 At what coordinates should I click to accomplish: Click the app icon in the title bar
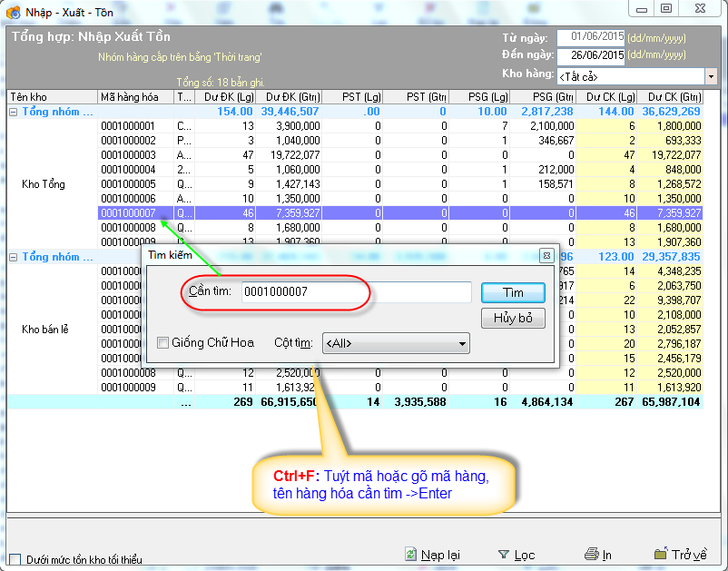[13, 11]
